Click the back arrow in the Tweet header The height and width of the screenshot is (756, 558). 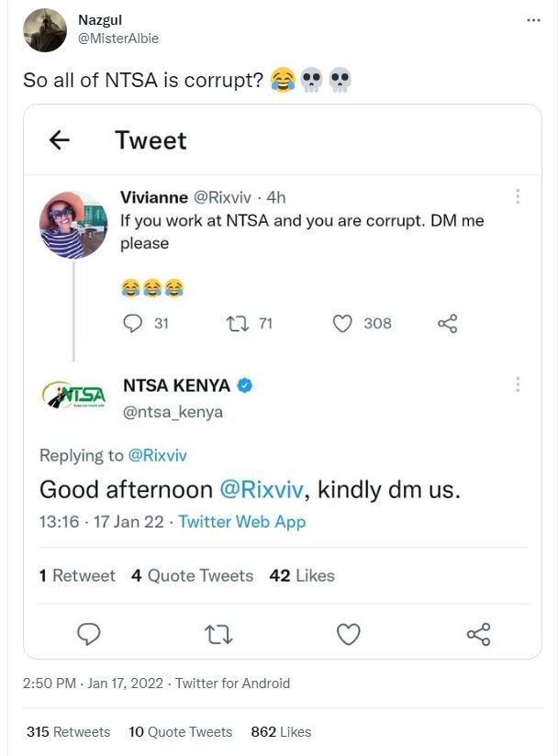58,139
